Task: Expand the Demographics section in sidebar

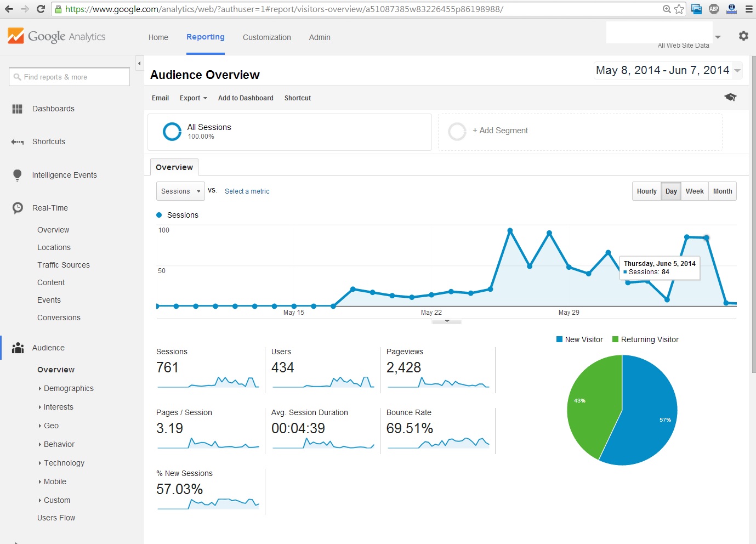Action: click(x=69, y=389)
